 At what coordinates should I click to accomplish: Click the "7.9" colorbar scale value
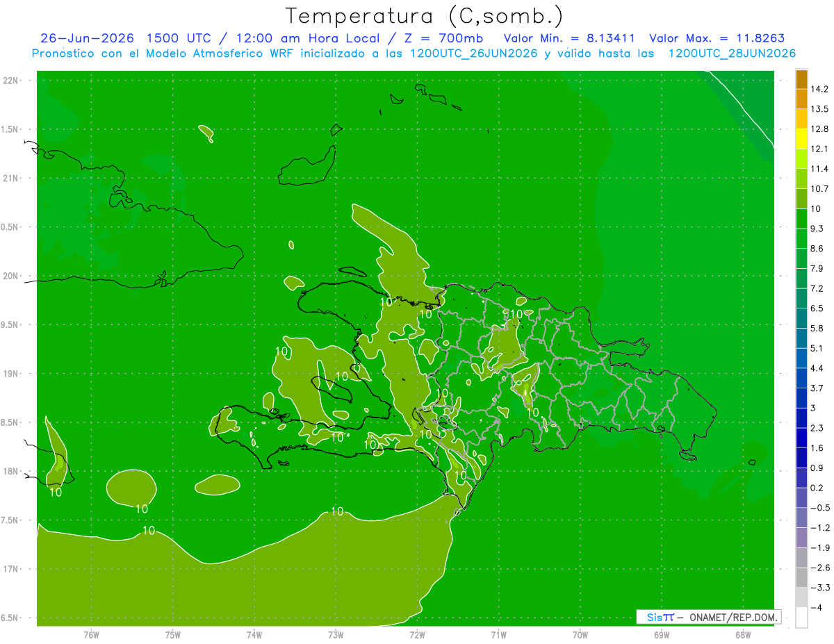coord(817,268)
